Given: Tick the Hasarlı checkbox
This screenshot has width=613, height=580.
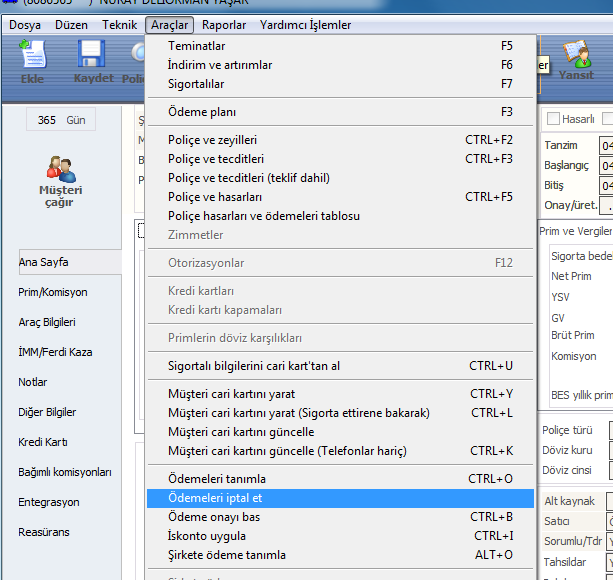Looking at the screenshot, I should pos(554,119).
